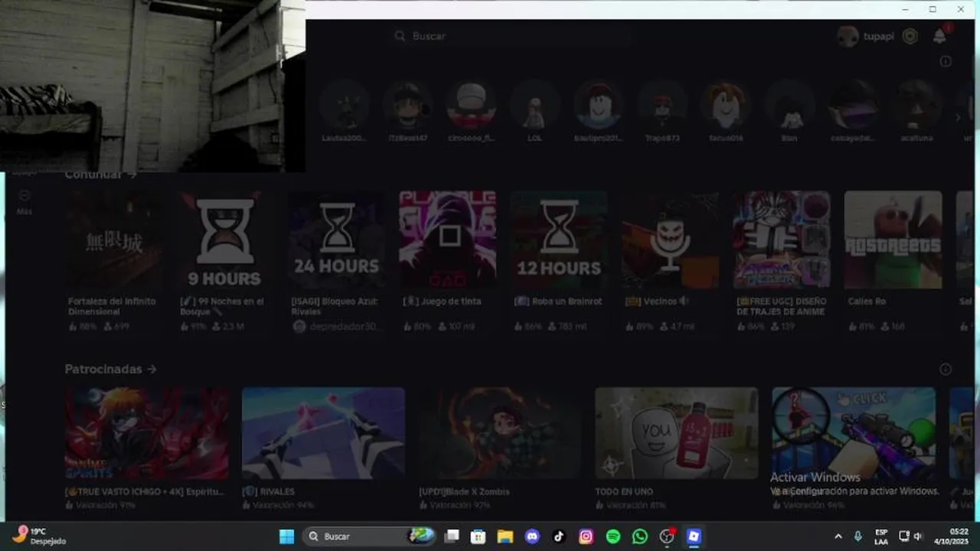Close the Roblox window
This screenshot has width=980, height=551.
pos(961,9)
